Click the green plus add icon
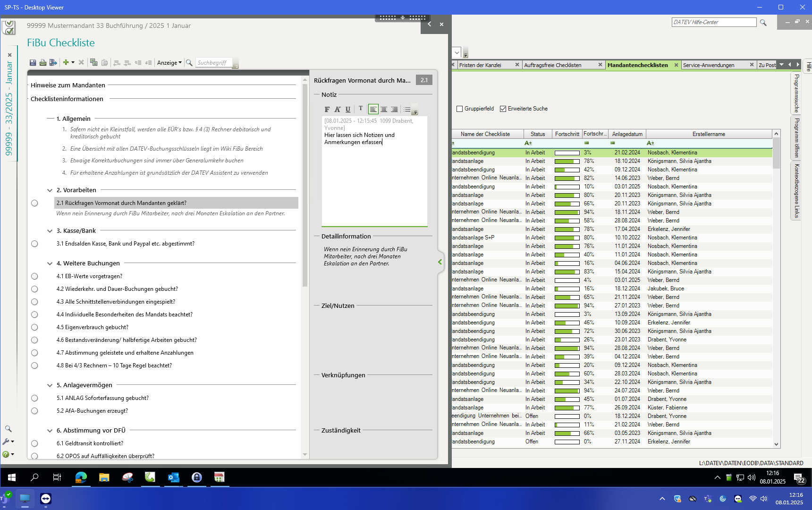Image resolution: width=812 pixels, height=510 pixels. [66, 62]
